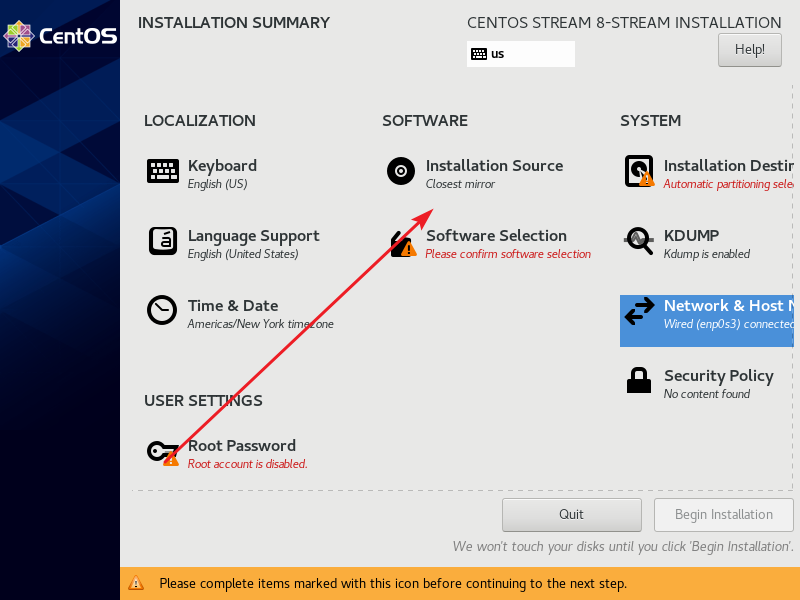
Task: Open Time & Date via clock icon
Action: [x=162, y=311]
